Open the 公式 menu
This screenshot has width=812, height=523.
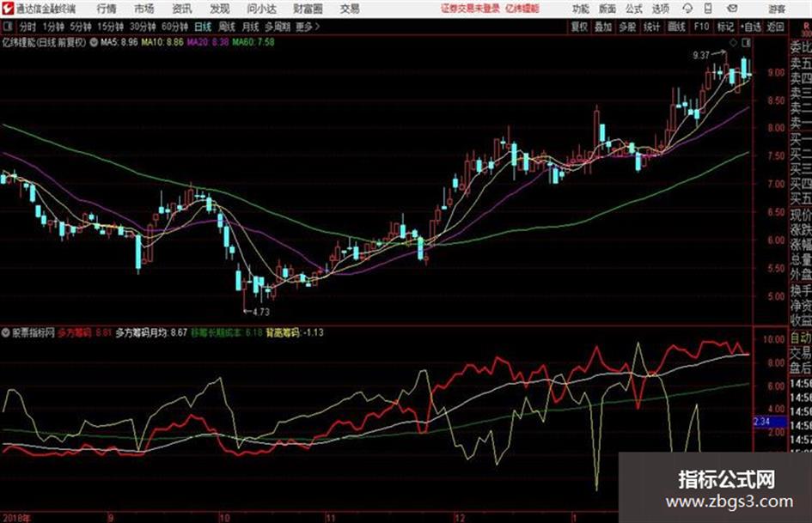pos(634,9)
